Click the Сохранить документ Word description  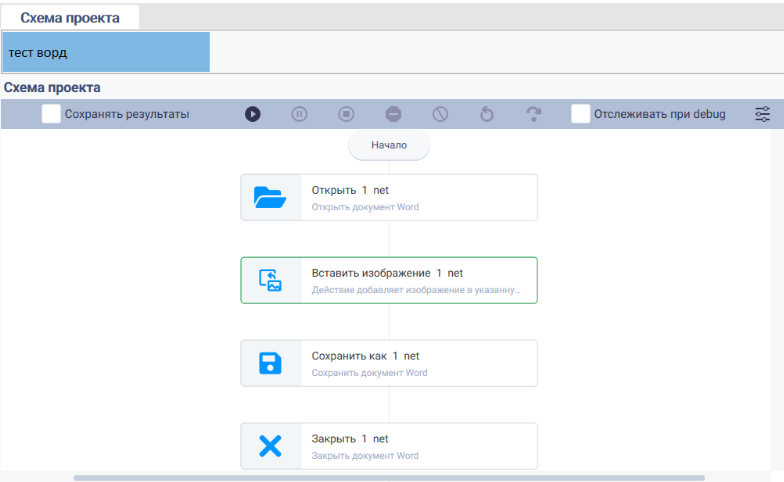point(369,373)
